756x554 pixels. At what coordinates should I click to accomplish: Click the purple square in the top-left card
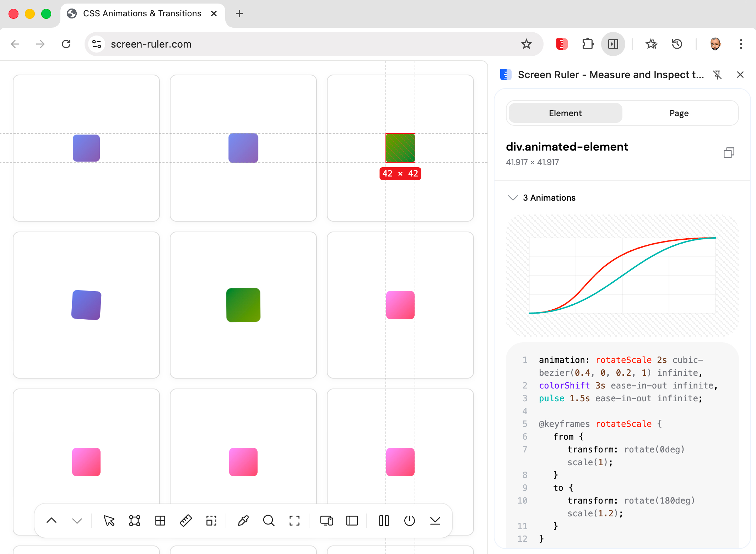[86, 148]
